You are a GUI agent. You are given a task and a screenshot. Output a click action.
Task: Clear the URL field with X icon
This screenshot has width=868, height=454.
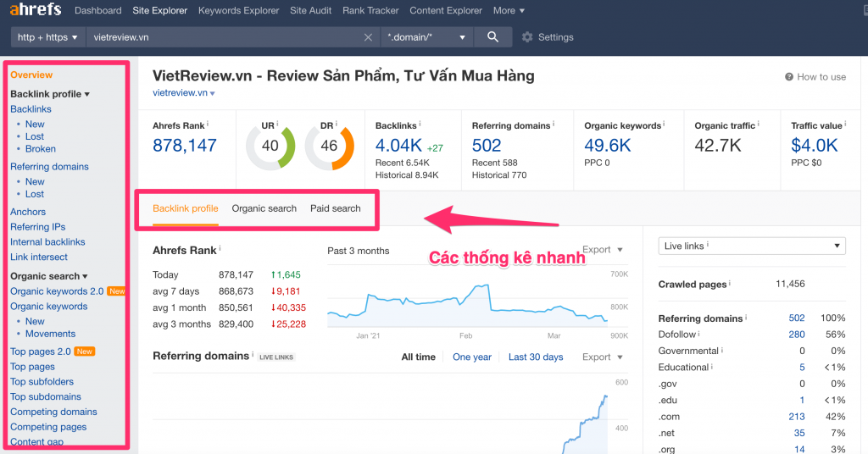pyautogui.click(x=368, y=37)
